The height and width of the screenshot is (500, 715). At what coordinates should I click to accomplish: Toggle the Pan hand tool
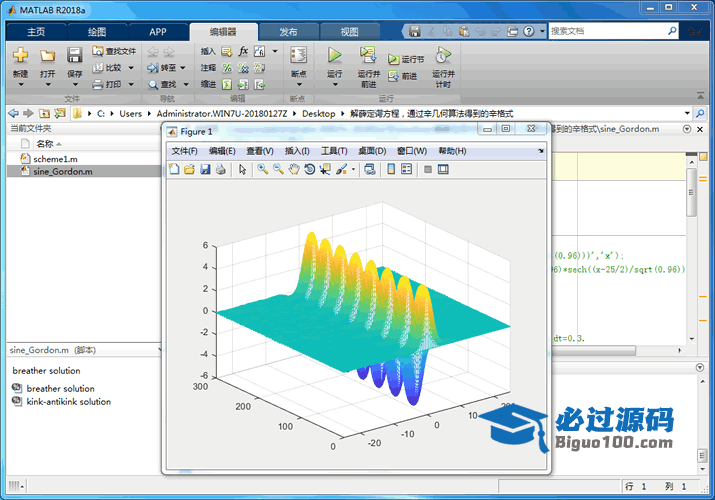(x=294, y=169)
